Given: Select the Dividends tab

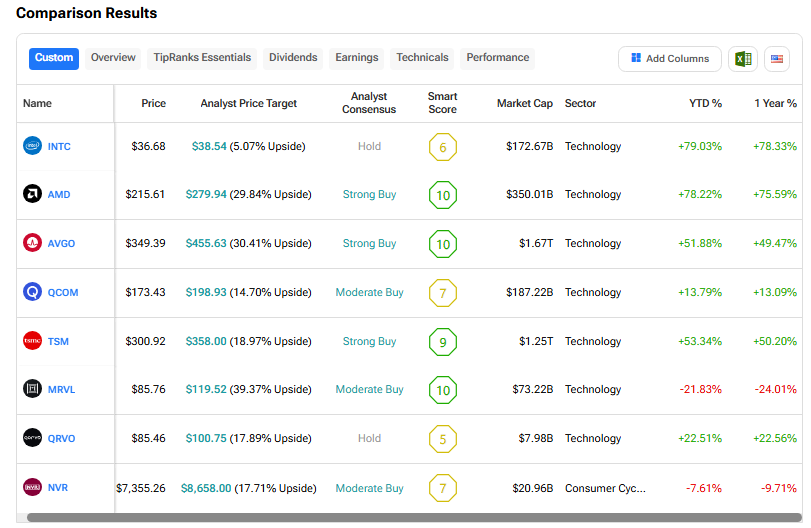Looking at the screenshot, I should (x=293, y=58).
